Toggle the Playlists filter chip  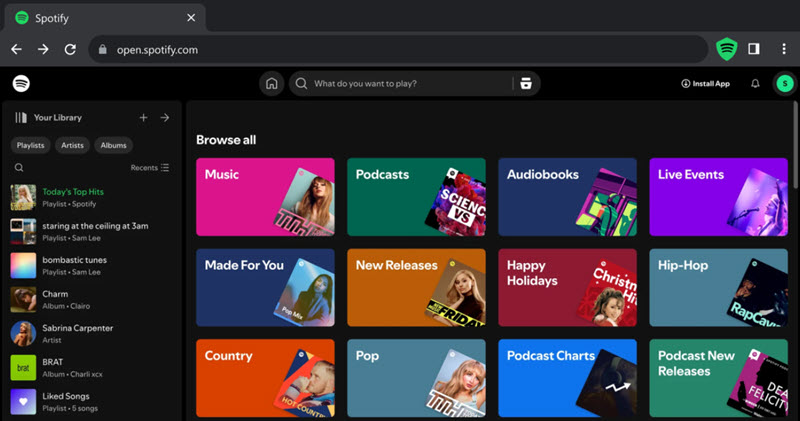[x=30, y=145]
